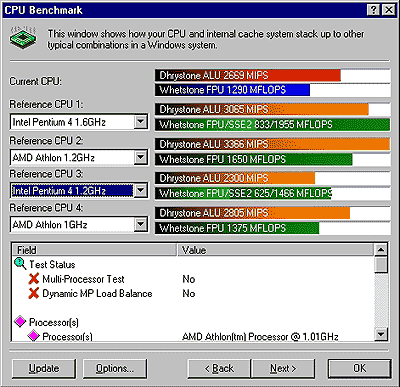400x387 pixels.
Task: Select the AMD Athlon 1GHz combo box
Action: (79, 224)
